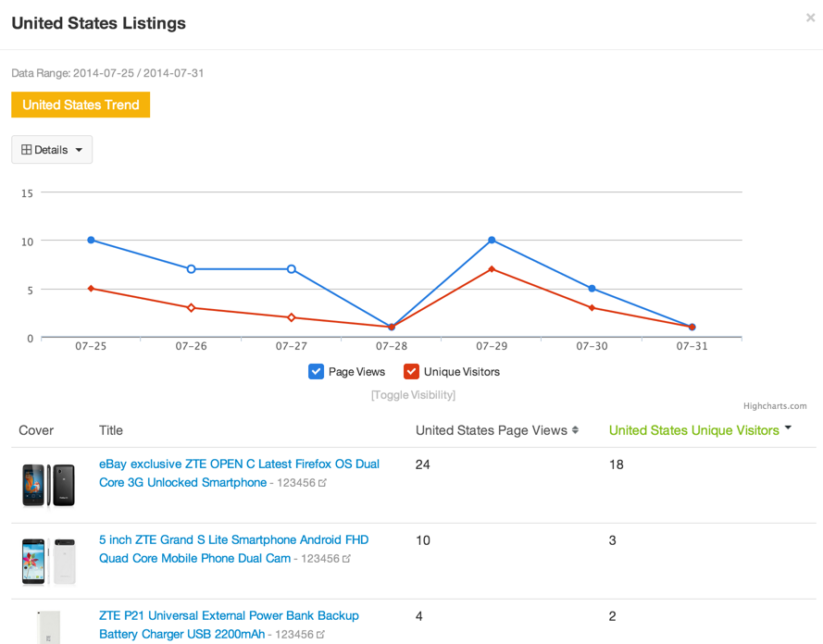823x644 pixels.
Task: Click the Unique Visitors point for 07-25
Action: click(91, 289)
